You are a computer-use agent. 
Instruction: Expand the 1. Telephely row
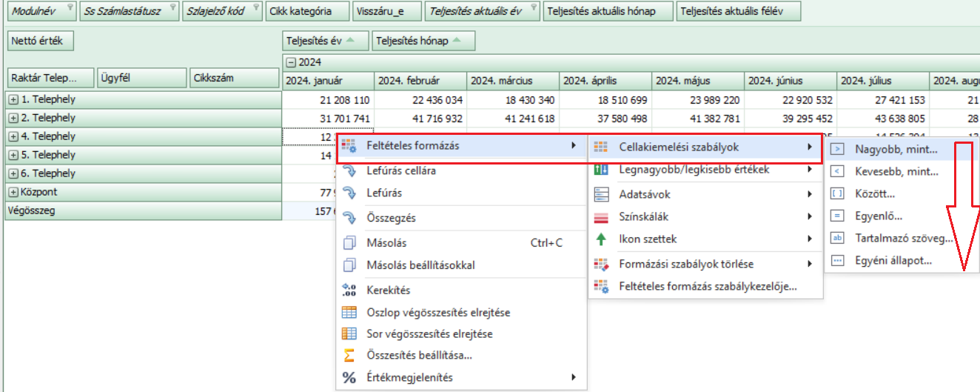[13, 99]
